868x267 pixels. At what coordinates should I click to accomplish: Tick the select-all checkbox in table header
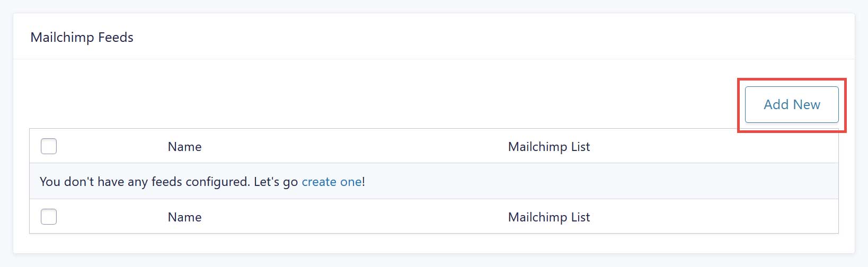coord(49,146)
